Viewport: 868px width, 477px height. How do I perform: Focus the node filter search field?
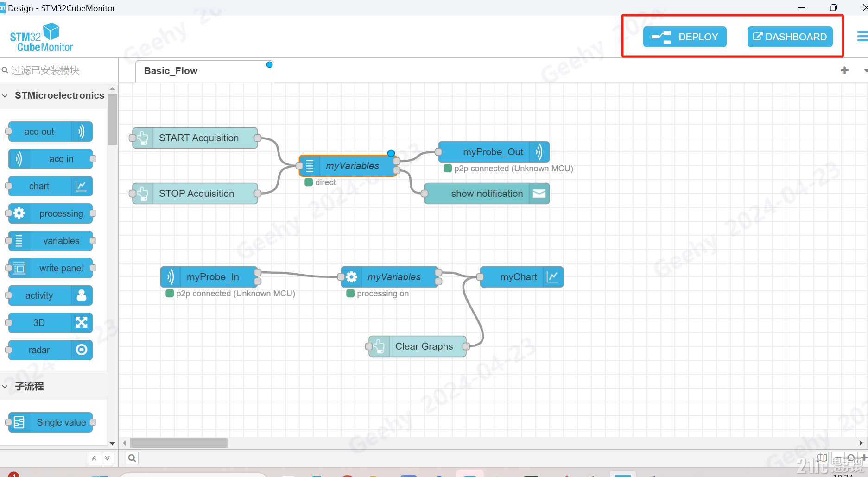(x=59, y=70)
